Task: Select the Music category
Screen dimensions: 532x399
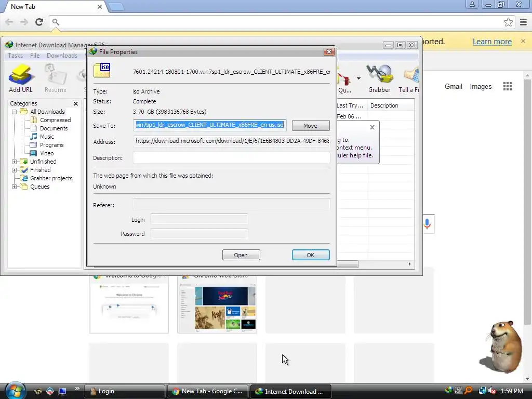Action: click(47, 137)
